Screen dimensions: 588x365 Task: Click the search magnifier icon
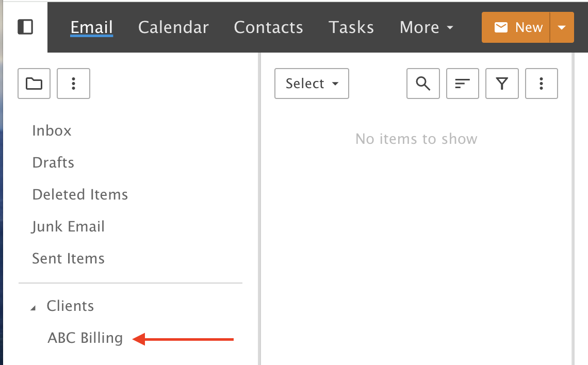423,84
